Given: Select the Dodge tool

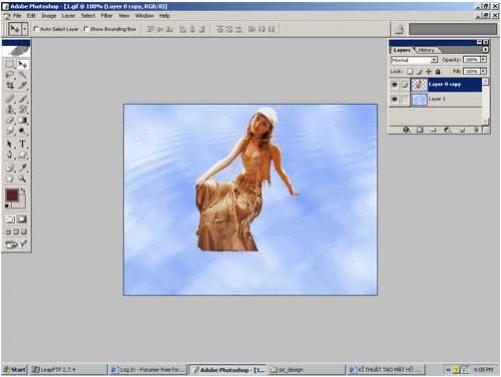Looking at the screenshot, I should coord(23,131).
